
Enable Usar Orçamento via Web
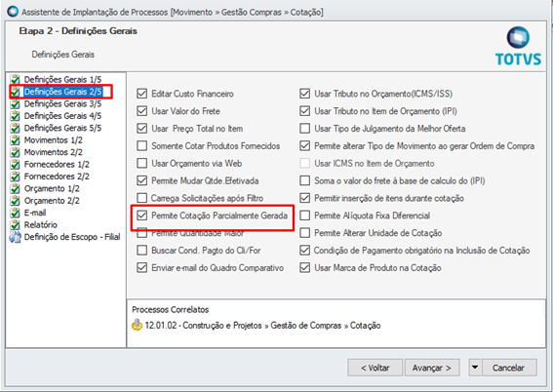coord(141,163)
